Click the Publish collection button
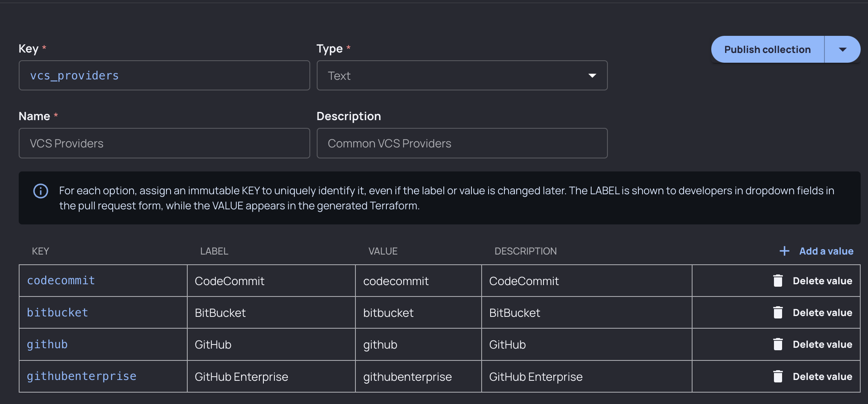 click(x=767, y=49)
